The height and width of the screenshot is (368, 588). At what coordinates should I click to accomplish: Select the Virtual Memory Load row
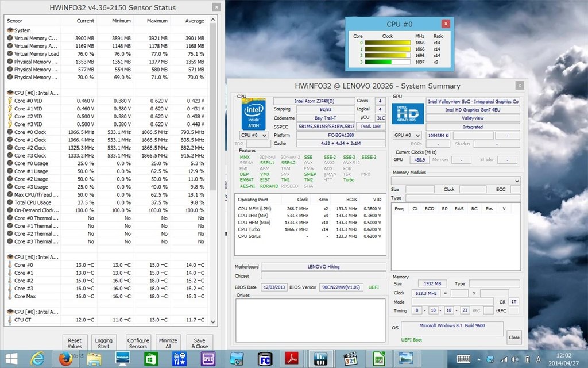[107, 53]
